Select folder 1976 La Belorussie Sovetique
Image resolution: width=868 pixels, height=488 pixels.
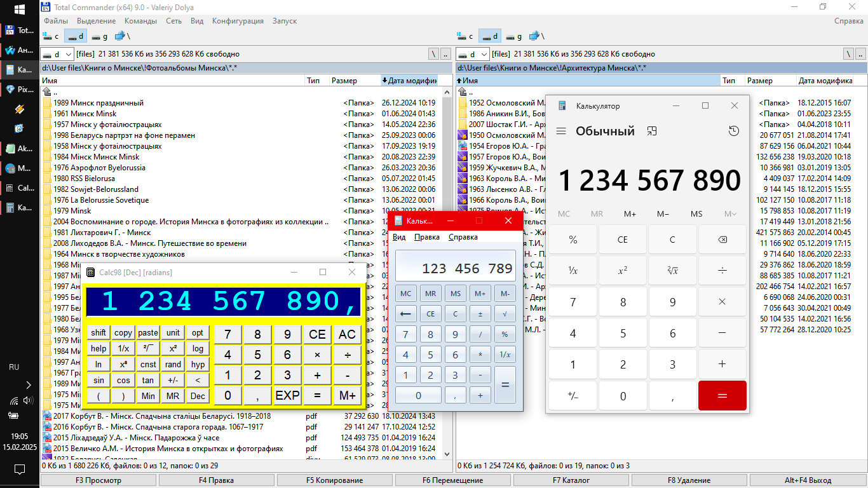click(x=100, y=200)
